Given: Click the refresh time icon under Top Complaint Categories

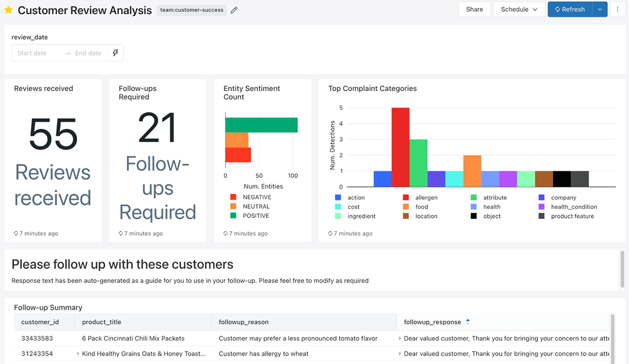Looking at the screenshot, I should (x=331, y=234).
